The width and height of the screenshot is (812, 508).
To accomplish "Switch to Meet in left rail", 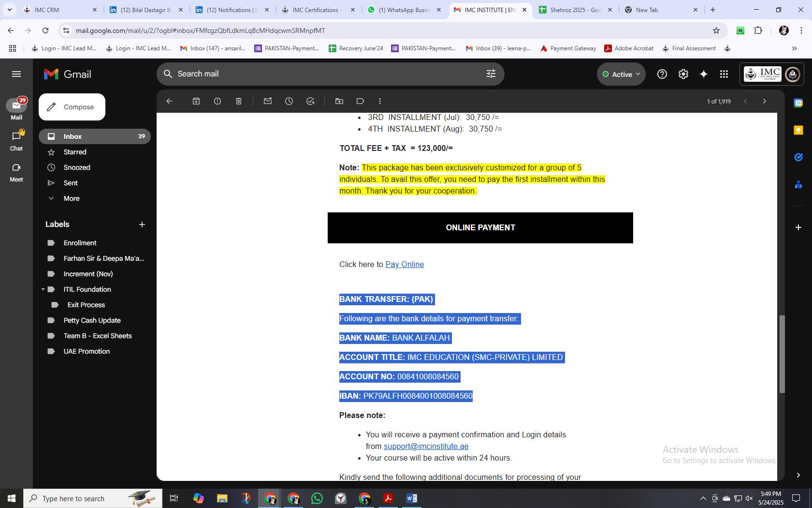I will (x=16, y=172).
